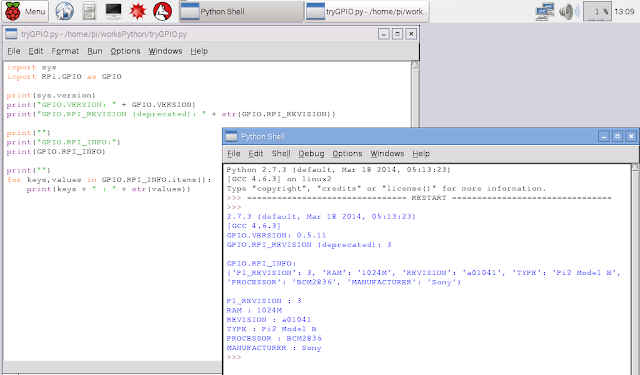Open Debug menu in Python Shell
This screenshot has width=640, height=375.
click(x=311, y=154)
